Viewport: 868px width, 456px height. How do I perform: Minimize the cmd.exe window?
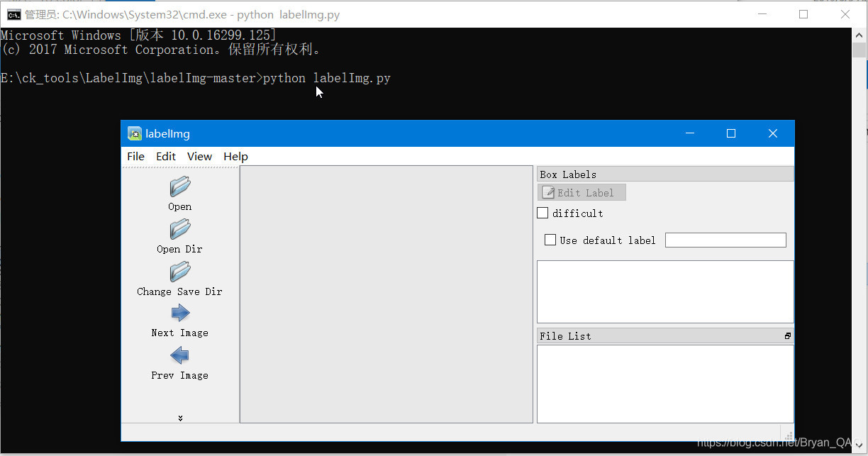(762, 14)
